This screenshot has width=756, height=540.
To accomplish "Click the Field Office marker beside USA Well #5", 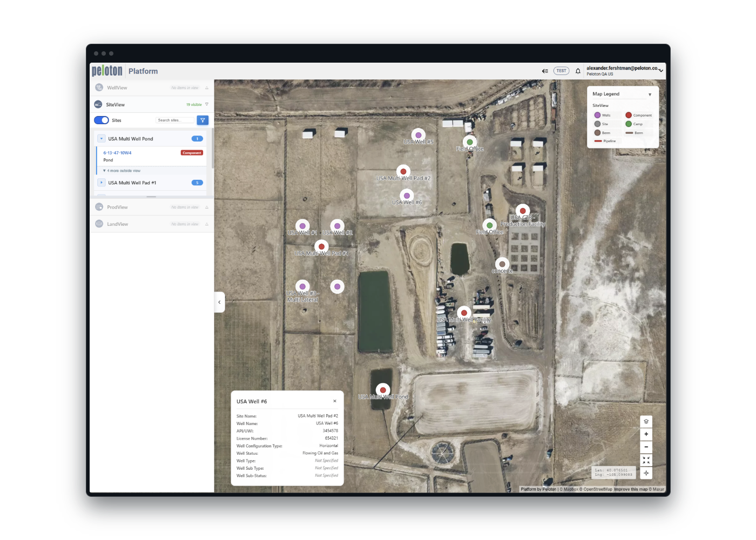I will [470, 143].
